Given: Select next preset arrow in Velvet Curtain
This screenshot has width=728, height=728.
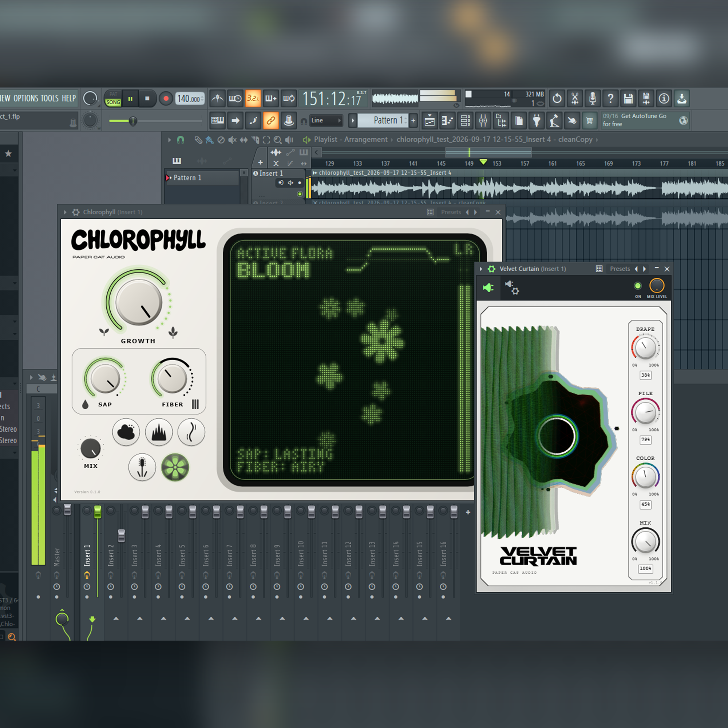Looking at the screenshot, I should 645,269.
